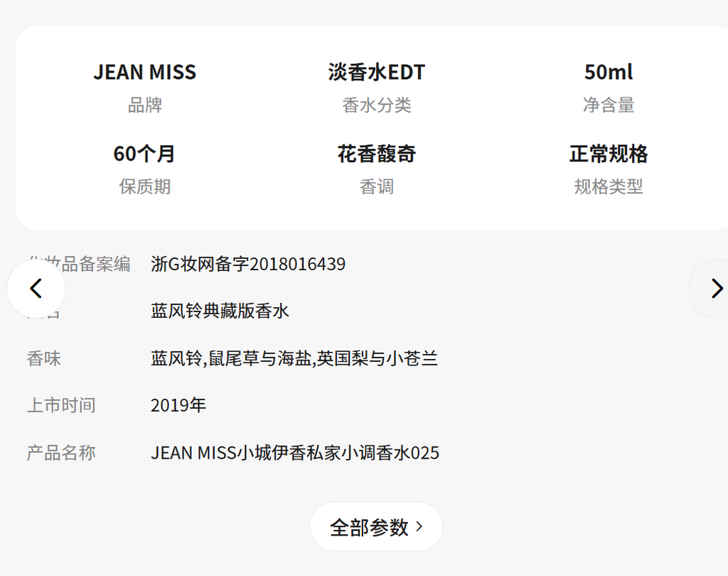Click the 2019年 launch year value
The image size is (728, 576).
pyautogui.click(x=178, y=405)
